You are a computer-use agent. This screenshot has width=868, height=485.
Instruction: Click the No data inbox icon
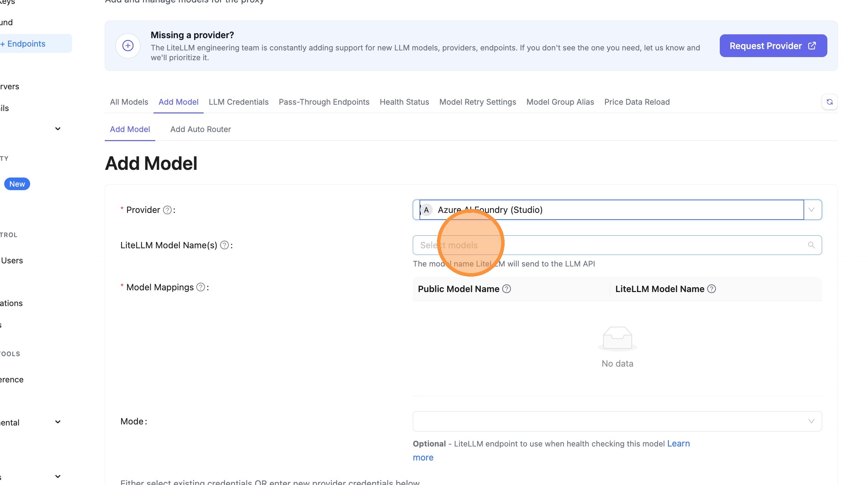617,338
